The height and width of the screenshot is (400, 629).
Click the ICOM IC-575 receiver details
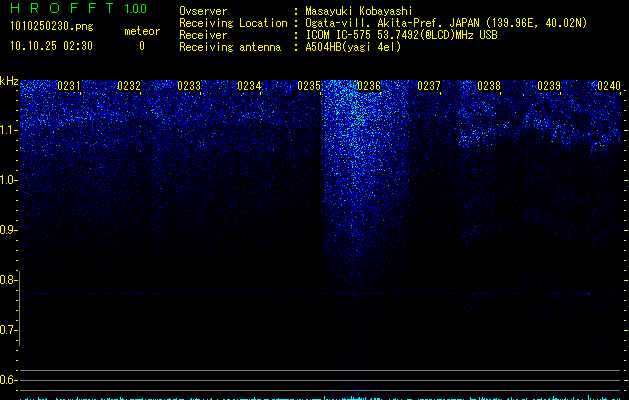(401, 35)
